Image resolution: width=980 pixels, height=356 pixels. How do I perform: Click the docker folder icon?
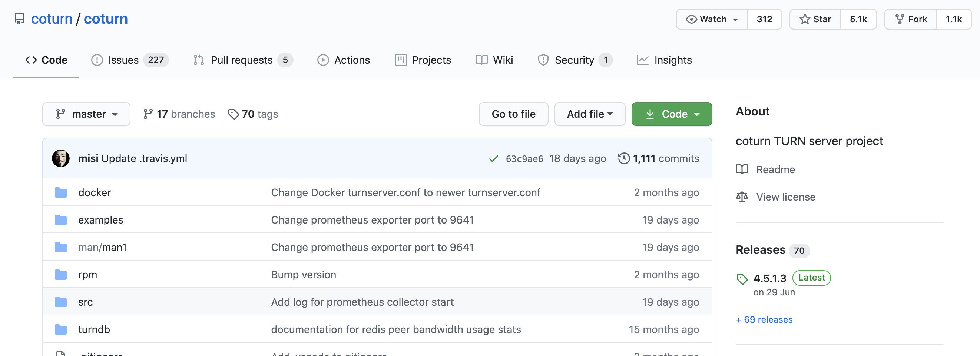pos(60,193)
